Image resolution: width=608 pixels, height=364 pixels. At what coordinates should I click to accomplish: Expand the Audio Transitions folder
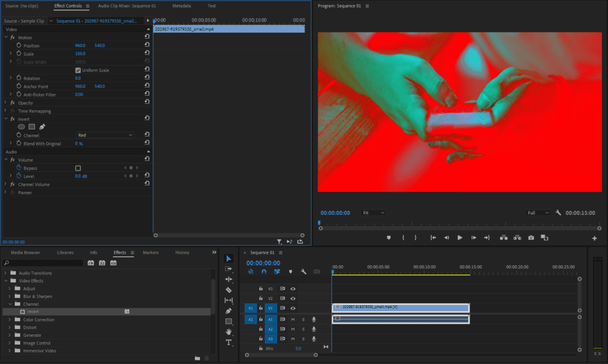pos(5,273)
